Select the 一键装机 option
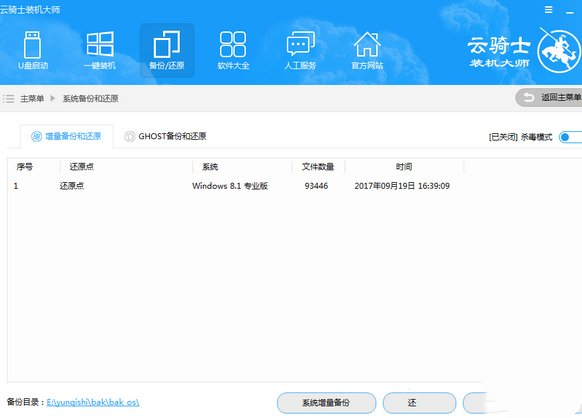 point(100,50)
